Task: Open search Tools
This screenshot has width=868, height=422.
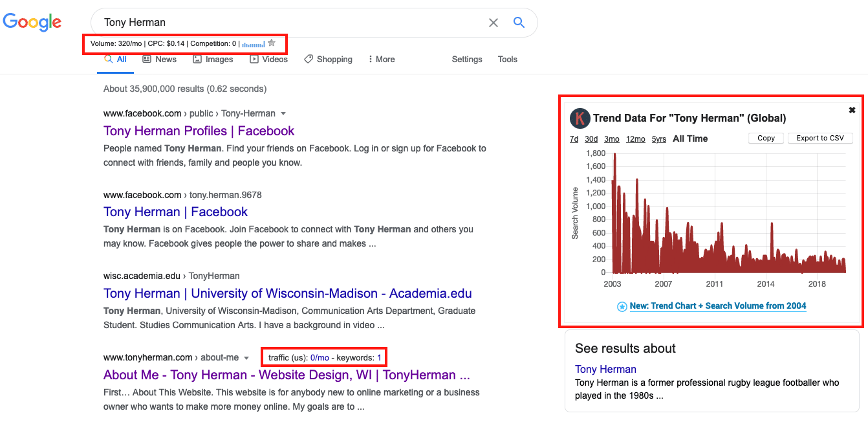Action: click(x=508, y=59)
